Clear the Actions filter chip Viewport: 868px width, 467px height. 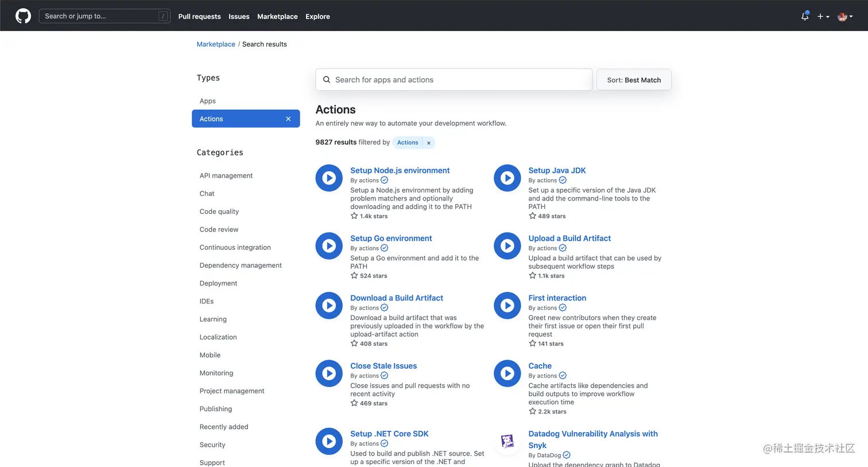429,143
